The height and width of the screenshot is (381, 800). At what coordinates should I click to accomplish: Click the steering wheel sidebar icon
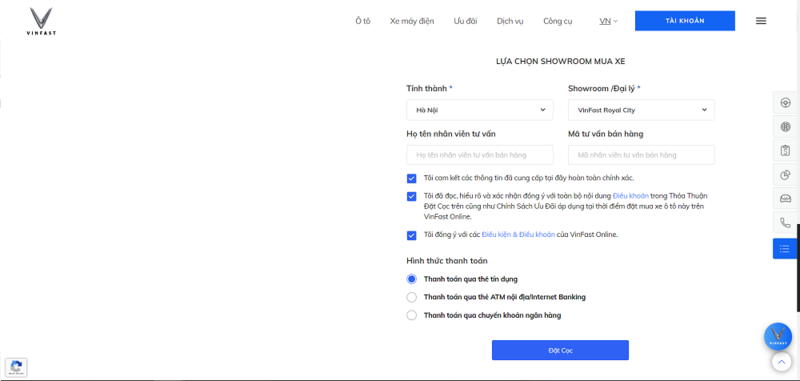click(785, 102)
